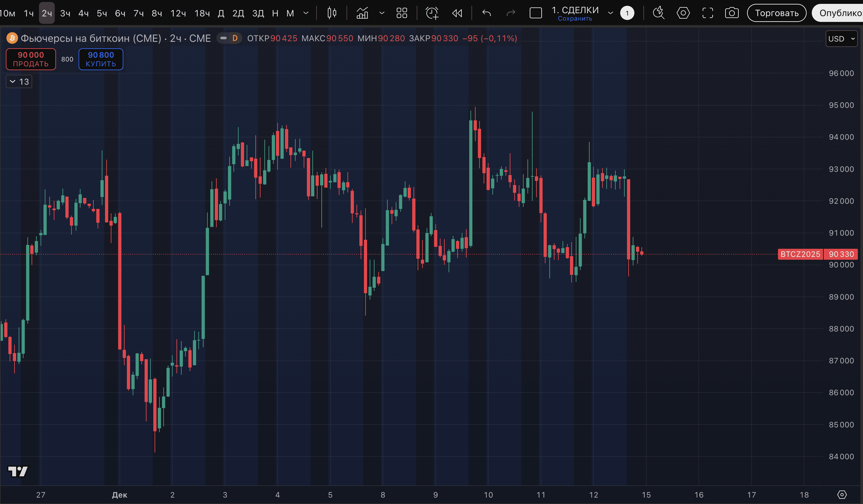Screen dimensions: 863x504
Task: Toggle the session status pill next to D
Action: pos(223,38)
